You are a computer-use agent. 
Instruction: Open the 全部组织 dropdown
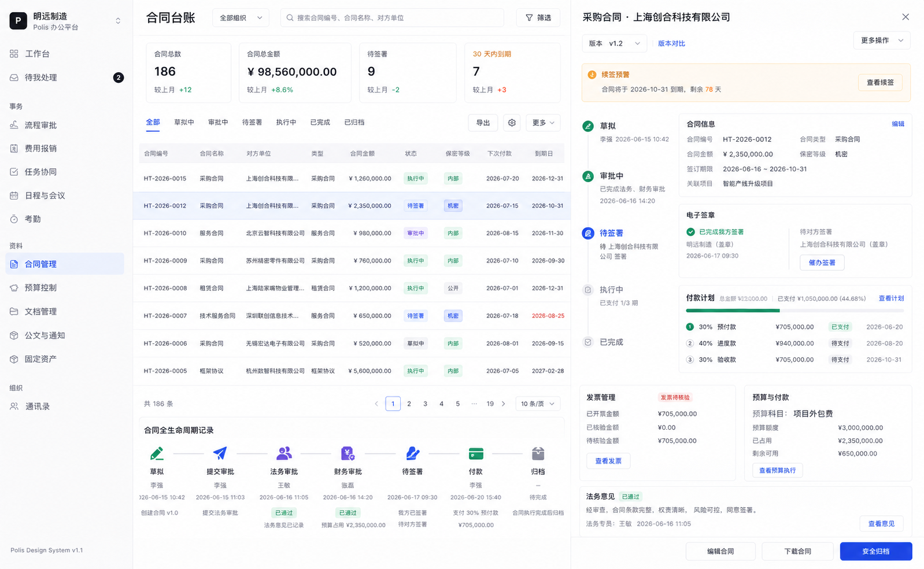point(241,18)
